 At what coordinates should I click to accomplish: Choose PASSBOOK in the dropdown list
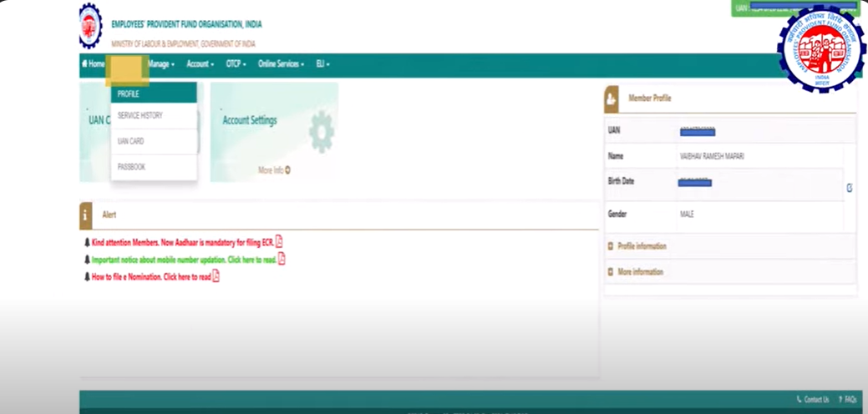[x=131, y=167]
